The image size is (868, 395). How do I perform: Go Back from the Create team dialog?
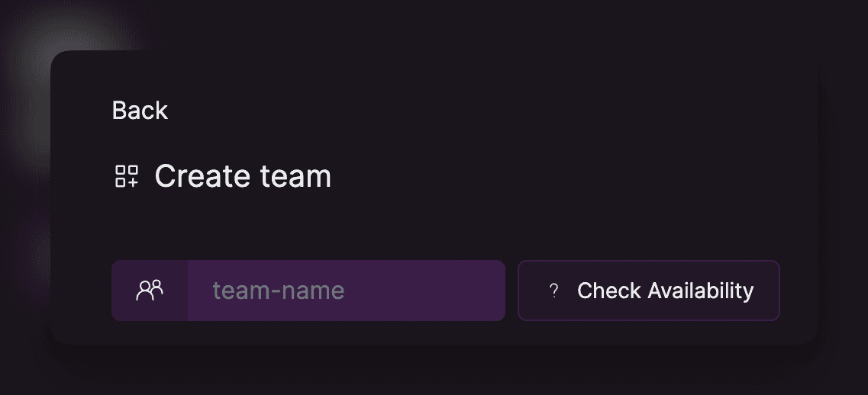click(x=140, y=111)
